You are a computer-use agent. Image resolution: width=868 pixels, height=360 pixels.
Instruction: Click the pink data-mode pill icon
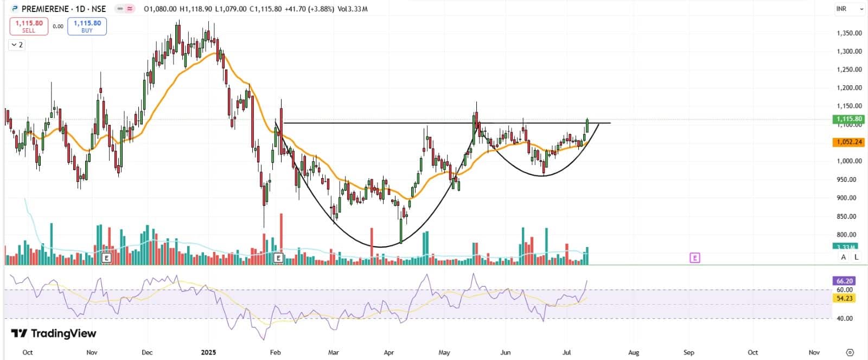131,9
